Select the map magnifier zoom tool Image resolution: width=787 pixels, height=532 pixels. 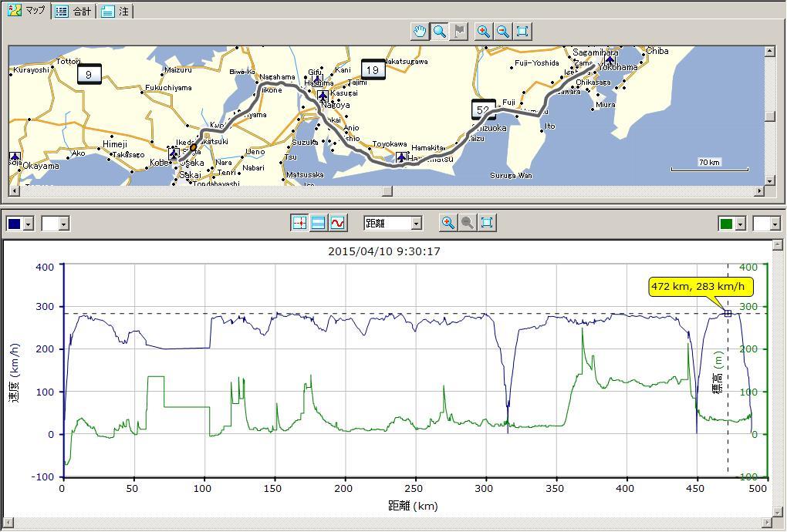coord(440,32)
